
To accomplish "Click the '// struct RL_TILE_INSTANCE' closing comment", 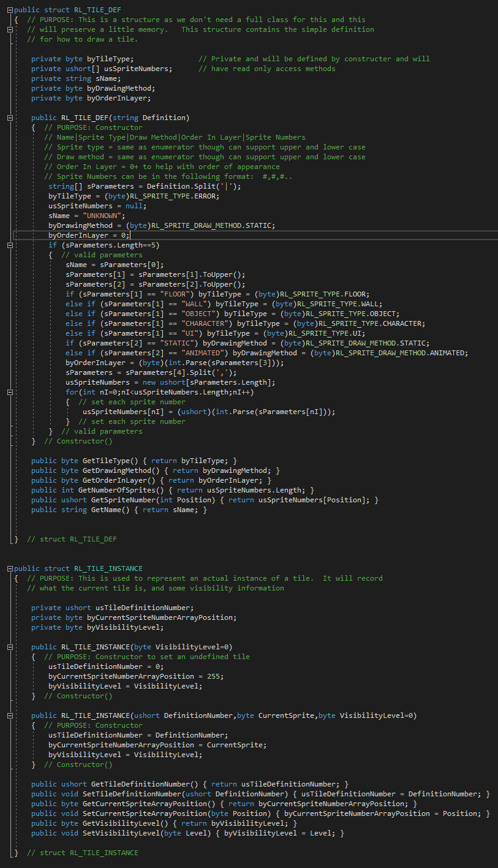I will [83, 853].
